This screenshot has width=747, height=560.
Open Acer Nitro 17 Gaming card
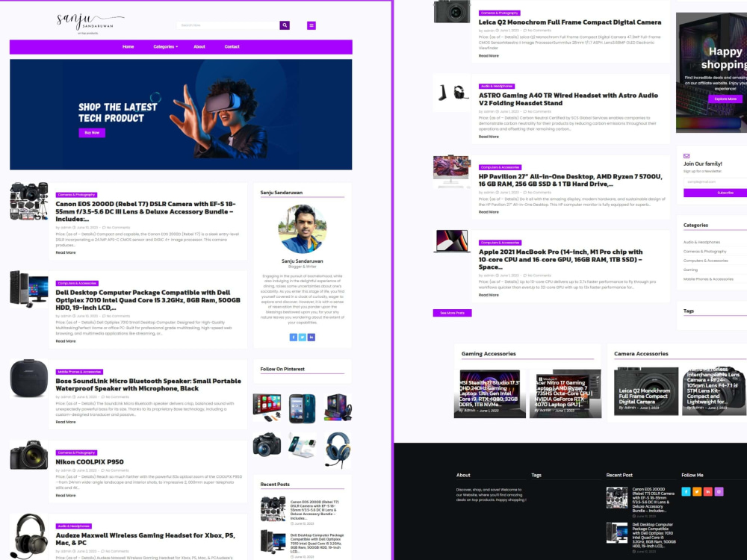pyautogui.click(x=565, y=393)
